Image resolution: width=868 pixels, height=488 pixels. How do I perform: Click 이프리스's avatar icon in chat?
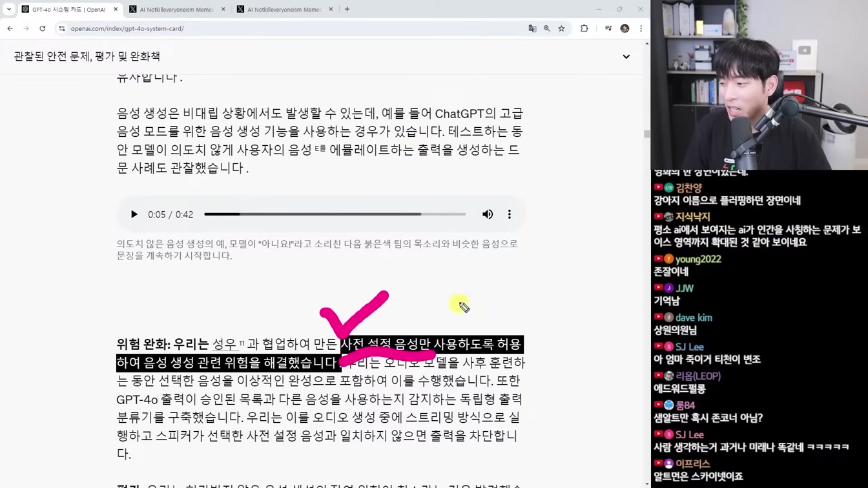pos(668,464)
